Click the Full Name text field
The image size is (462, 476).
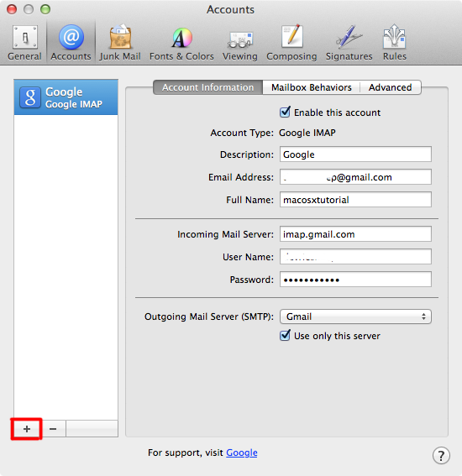click(355, 200)
